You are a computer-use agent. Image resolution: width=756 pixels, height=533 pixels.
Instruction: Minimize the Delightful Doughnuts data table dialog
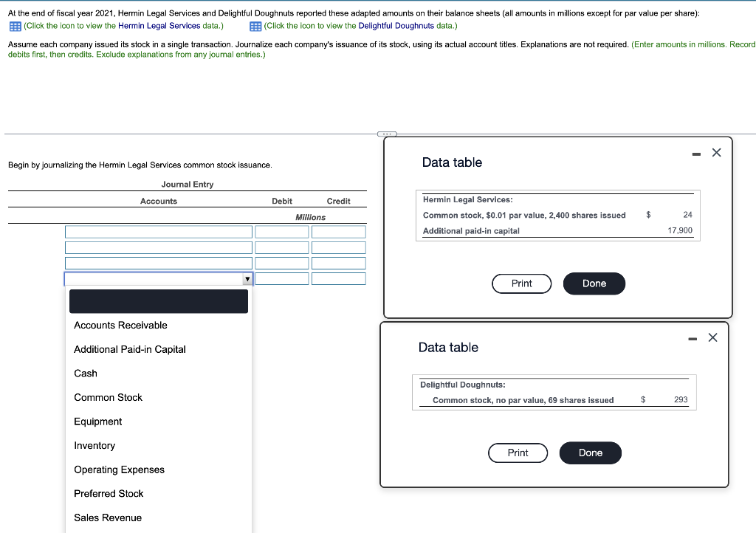click(693, 340)
